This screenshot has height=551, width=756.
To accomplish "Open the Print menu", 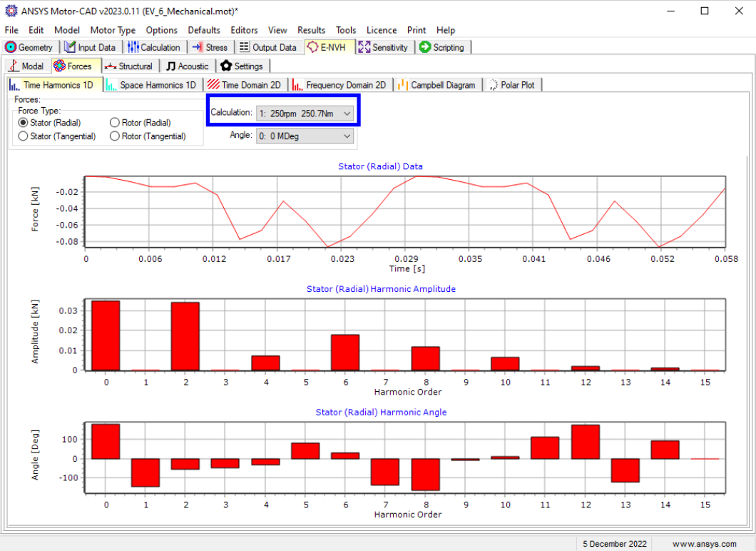I will 417,30.
